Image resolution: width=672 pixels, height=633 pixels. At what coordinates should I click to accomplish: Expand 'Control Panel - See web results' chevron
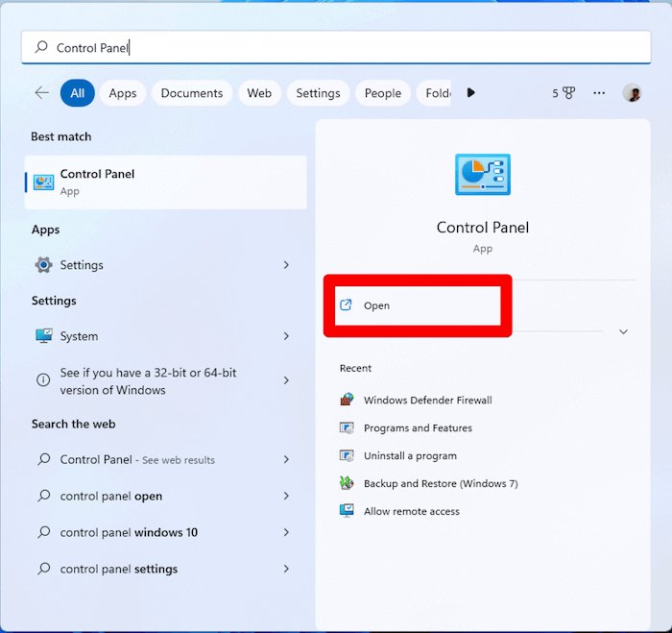tap(286, 459)
